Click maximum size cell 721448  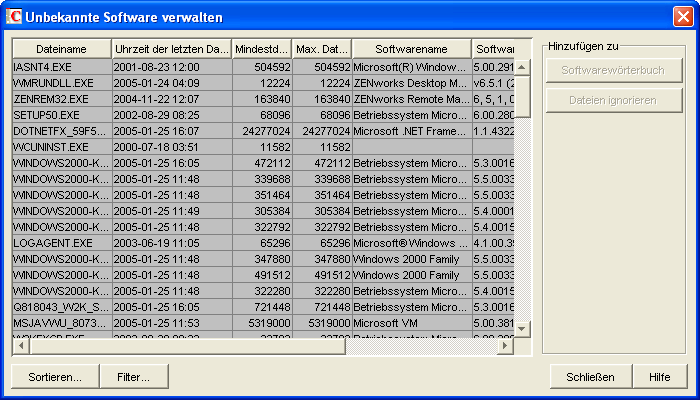click(x=322, y=307)
